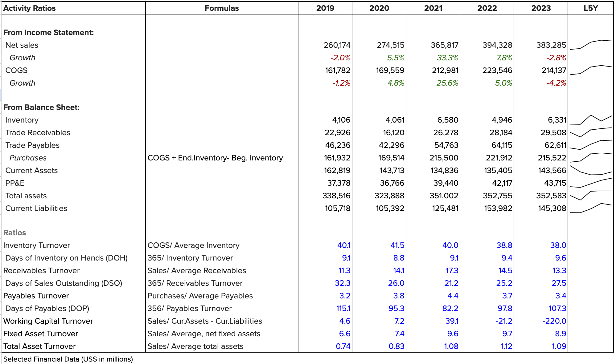Click the Selected Financial Data footnote
Viewport: 616px width, 364px height.
[68, 359]
